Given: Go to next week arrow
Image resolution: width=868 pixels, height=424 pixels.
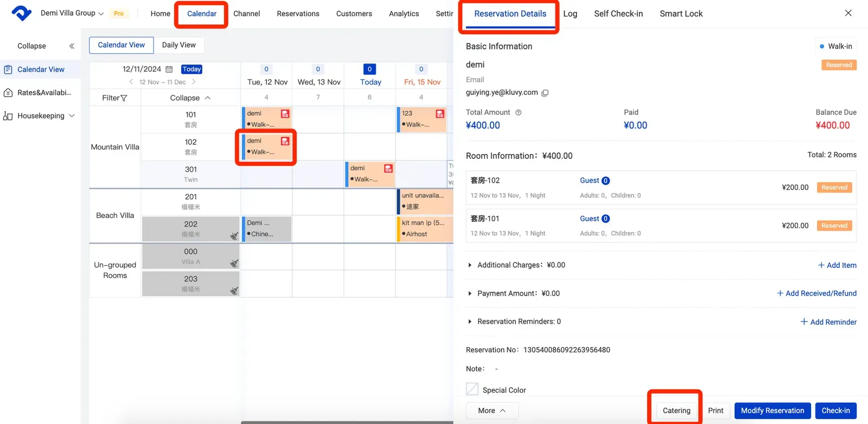Looking at the screenshot, I should coord(194,82).
